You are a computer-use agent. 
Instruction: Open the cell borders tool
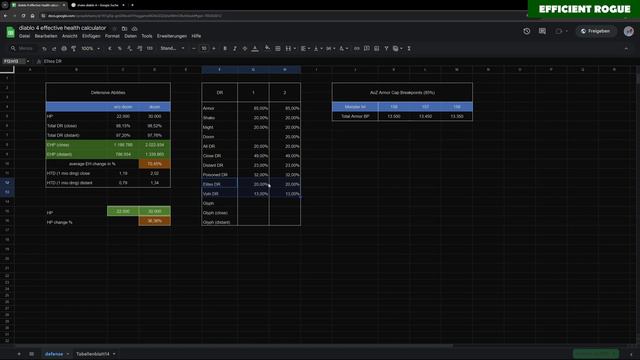[278, 48]
